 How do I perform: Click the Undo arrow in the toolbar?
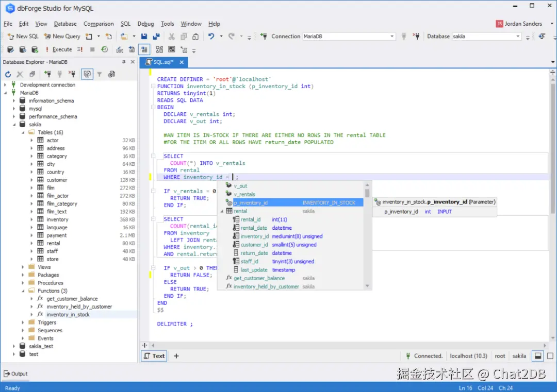(x=211, y=36)
